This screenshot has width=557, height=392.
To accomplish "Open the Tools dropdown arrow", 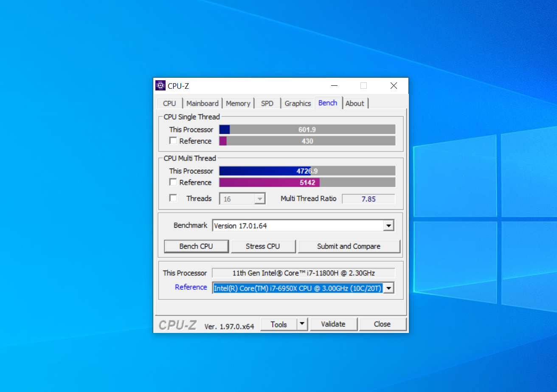I will click(302, 324).
